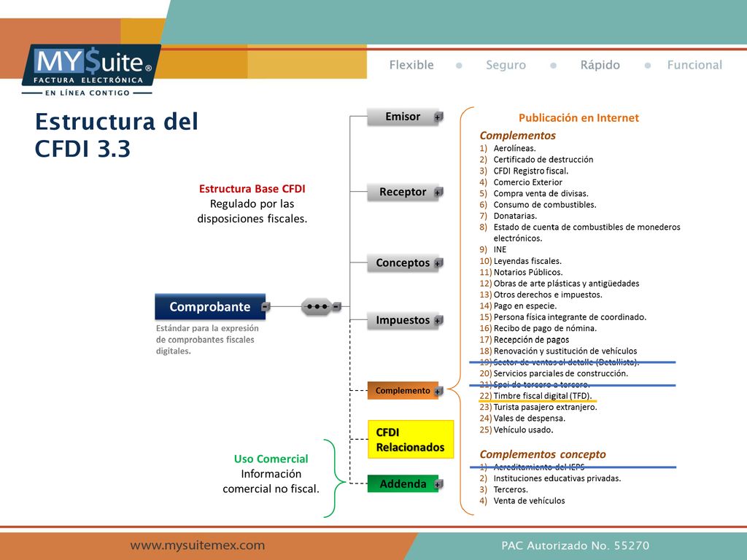Click 'Obras de arte plásticas y antigüedades'
747x560 pixels.
(566, 284)
